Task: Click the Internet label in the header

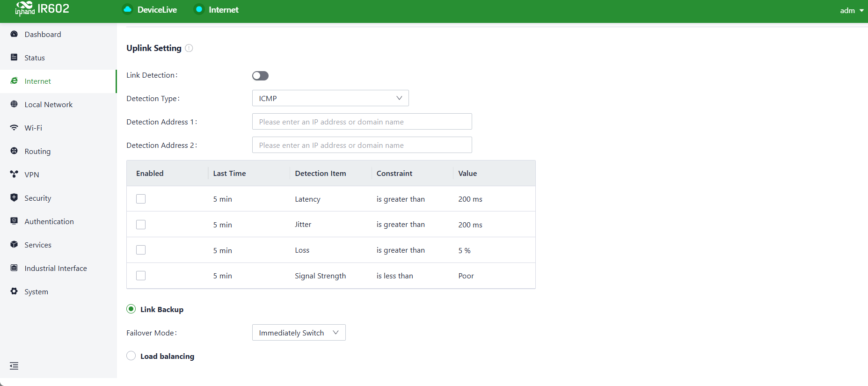Action: (224, 10)
